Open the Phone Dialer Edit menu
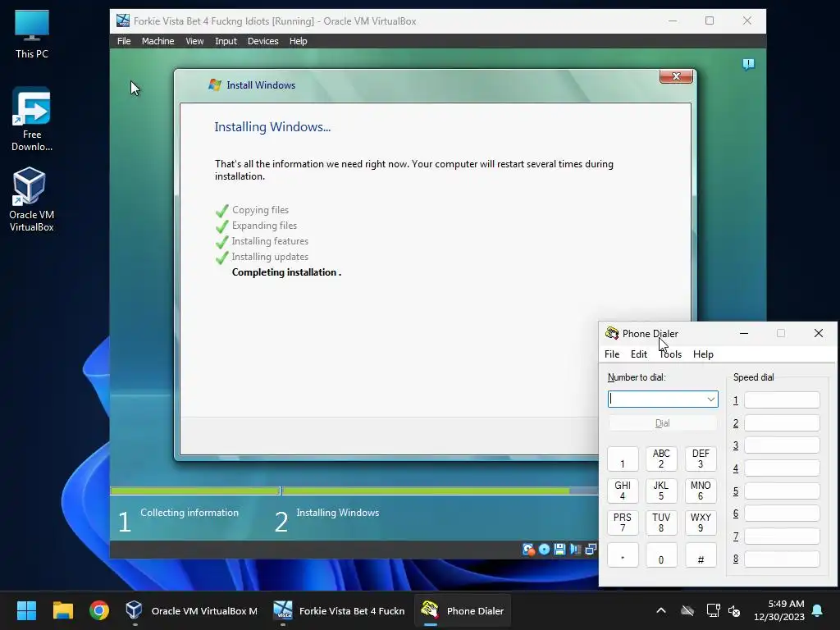This screenshot has height=630, width=840. click(638, 354)
